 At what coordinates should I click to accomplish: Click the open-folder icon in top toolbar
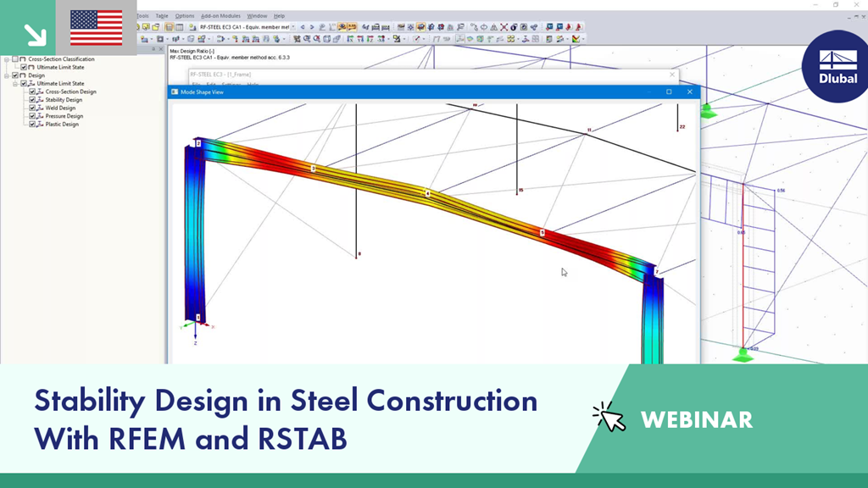[x=156, y=27]
